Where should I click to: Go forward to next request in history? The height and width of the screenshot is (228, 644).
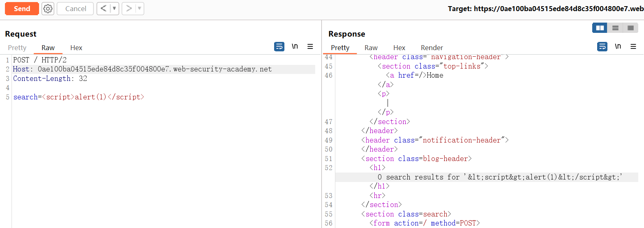(129, 9)
